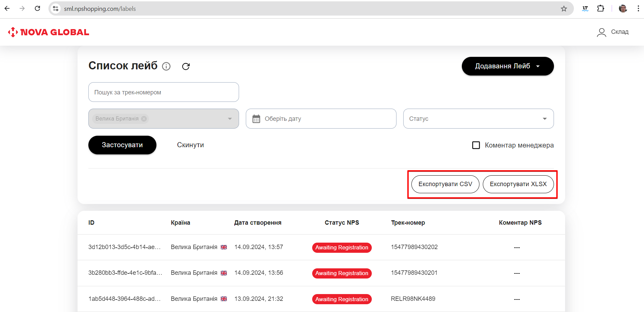Open the Склад user account icon
The height and width of the screenshot is (312, 644).
[x=601, y=32]
